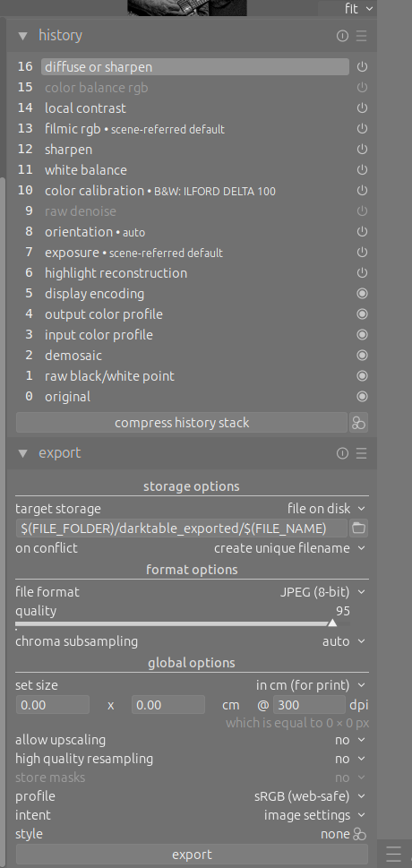Adjust the JPEG quality slider
Screen dimensions: 412x868
tap(183, 623)
